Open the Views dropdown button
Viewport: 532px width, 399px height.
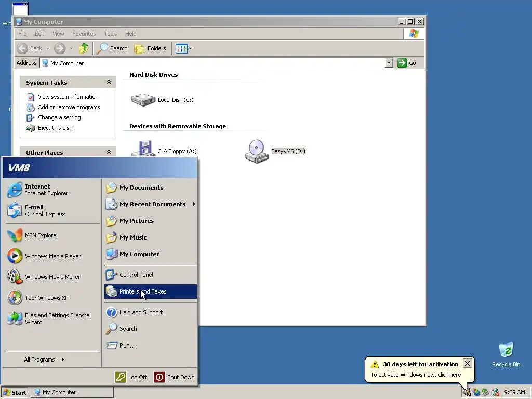(183, 48)
